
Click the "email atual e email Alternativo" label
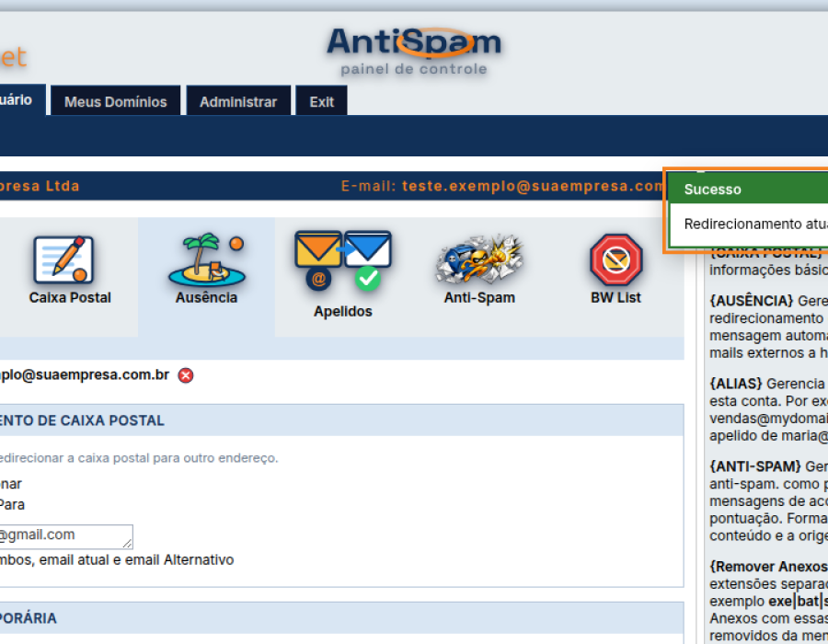point(136,559)
